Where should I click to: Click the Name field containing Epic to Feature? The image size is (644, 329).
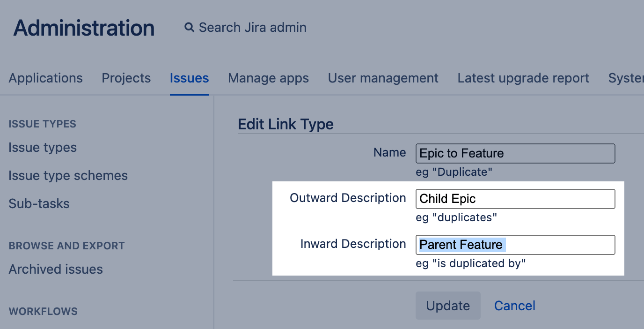coord(515,153)
